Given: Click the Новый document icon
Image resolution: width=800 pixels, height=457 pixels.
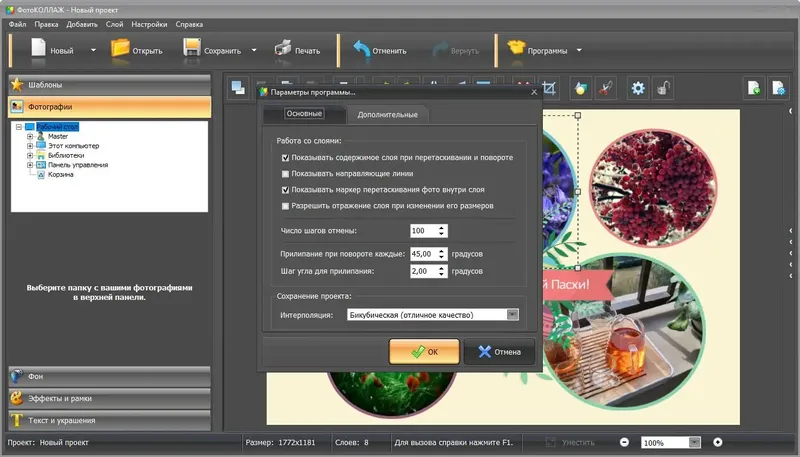Looking at the screenshot, I should [38, 47].
